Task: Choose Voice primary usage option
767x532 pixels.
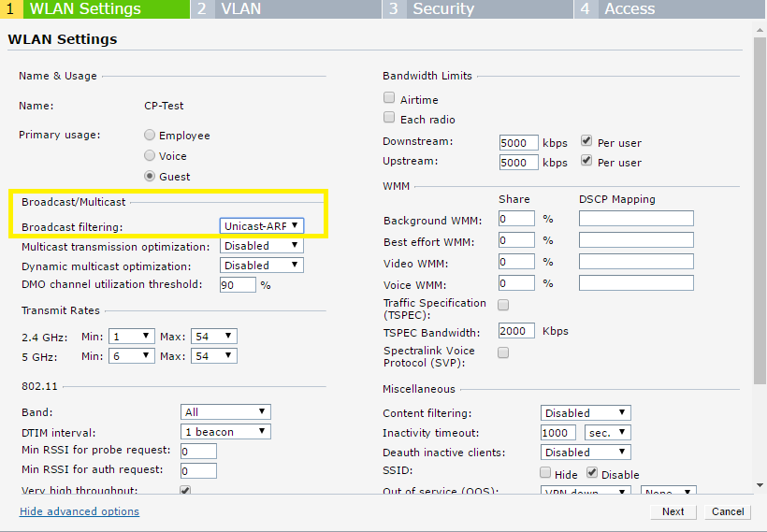Action: pyautogui.click(x=150, y=155)
